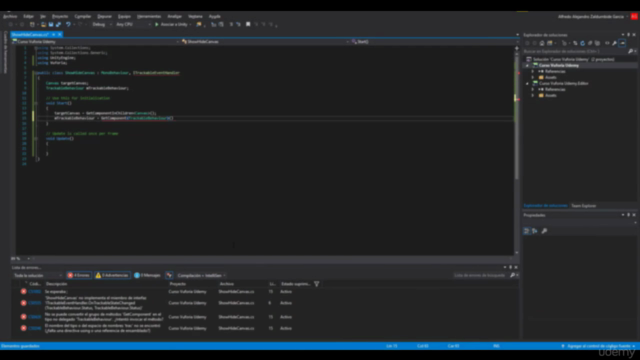Toggle the Preview Selected Items icon

(622, 43)
